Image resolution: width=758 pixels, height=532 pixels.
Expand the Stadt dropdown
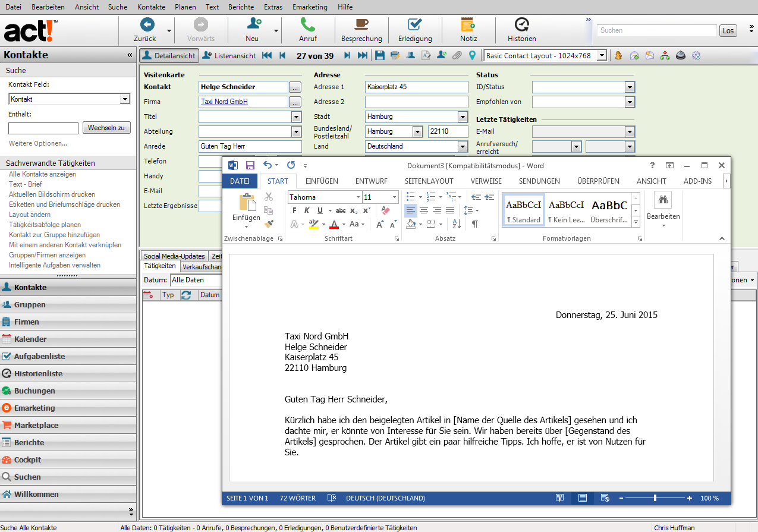coord(463,117)
